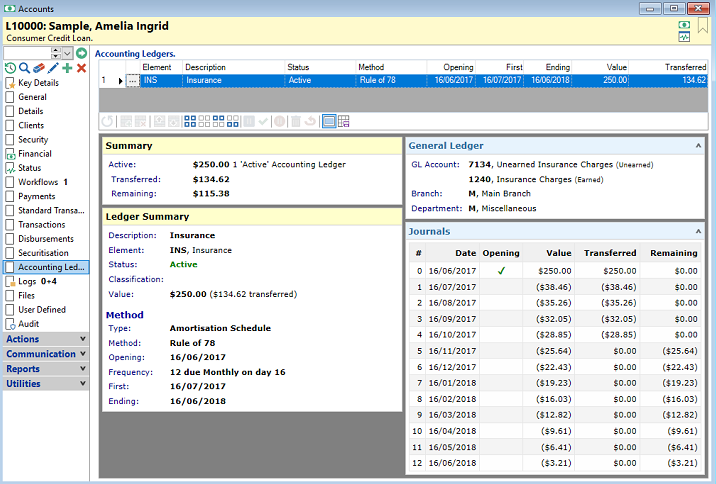Expand the Utilities section
Viewport: 716px width, 484px height.
click(46, 384)
